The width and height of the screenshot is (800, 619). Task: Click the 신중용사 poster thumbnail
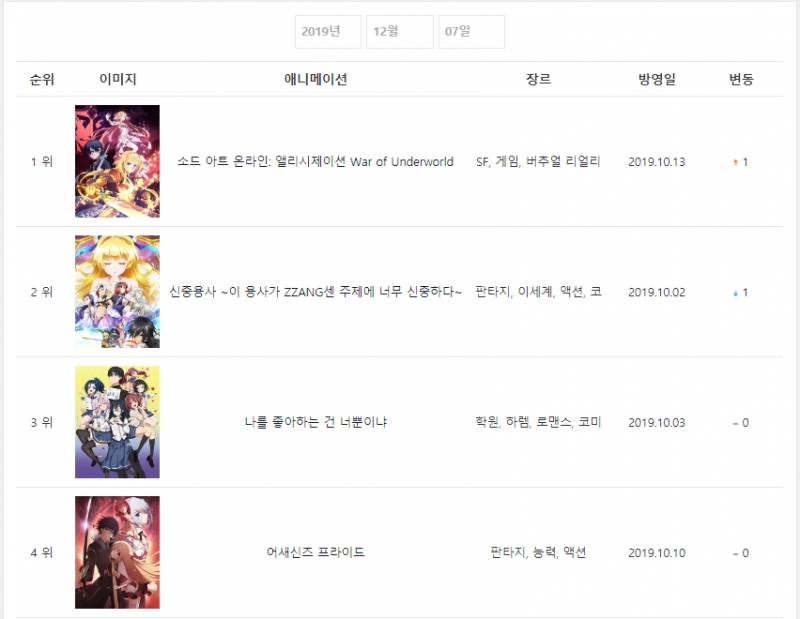117,291
